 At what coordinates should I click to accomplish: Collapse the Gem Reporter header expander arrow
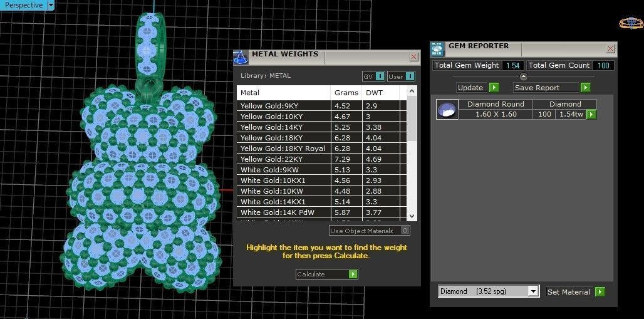pos(523,76)
